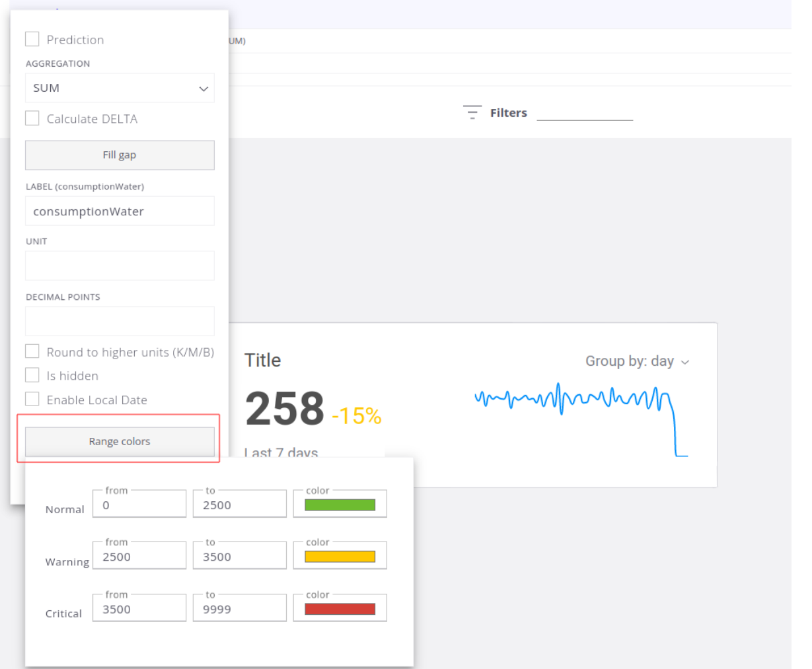Click the Range colors button
The image size is (812, 669).
(x=120, y=441)
